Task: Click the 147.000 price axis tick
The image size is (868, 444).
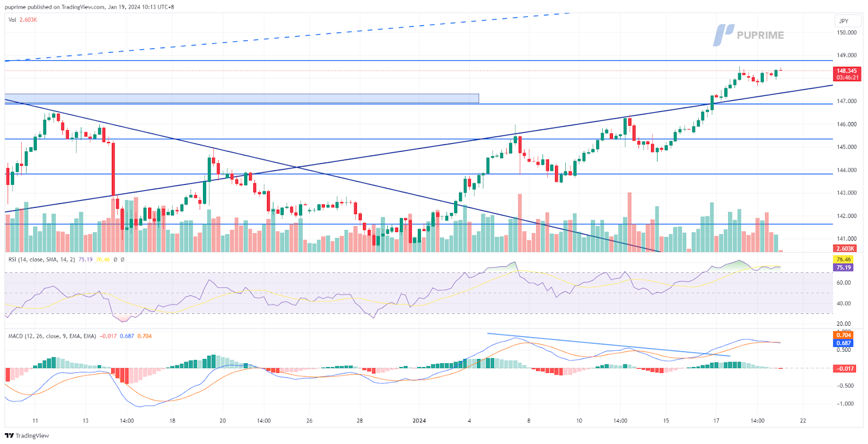Action: [847, 101]
